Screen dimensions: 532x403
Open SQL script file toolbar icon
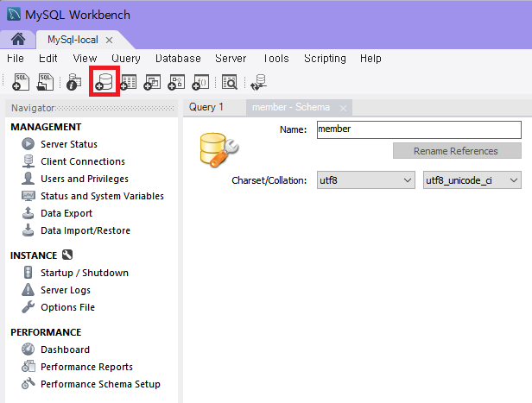click(45, 82)
